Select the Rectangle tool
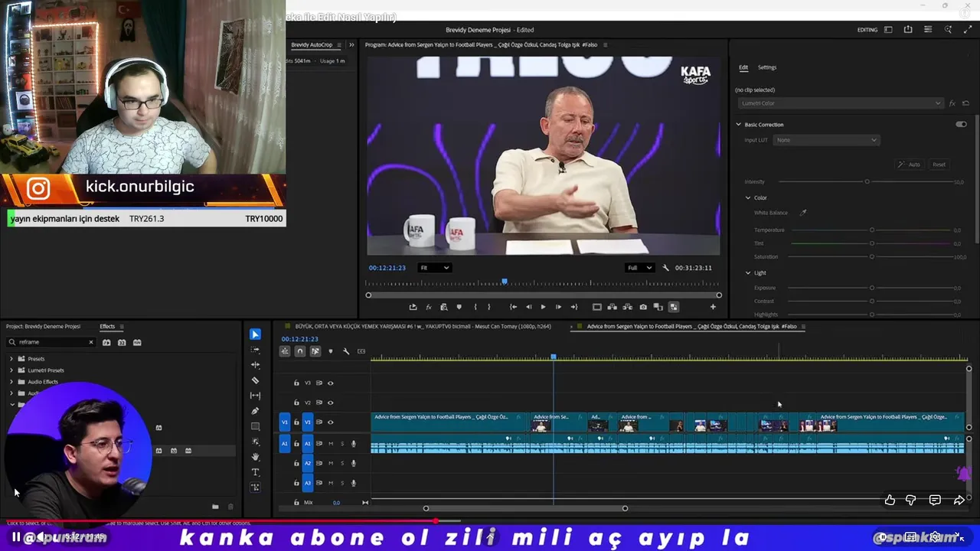Screen dimensions: 980x551 tap(255, 426)
